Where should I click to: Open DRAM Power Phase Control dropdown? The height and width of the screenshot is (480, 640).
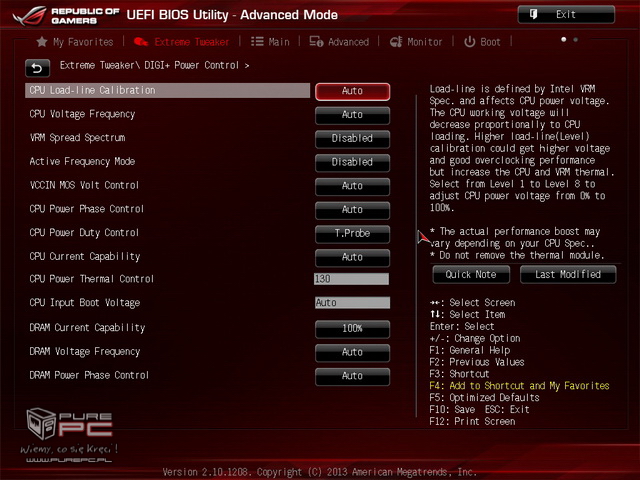click(352, 376)
